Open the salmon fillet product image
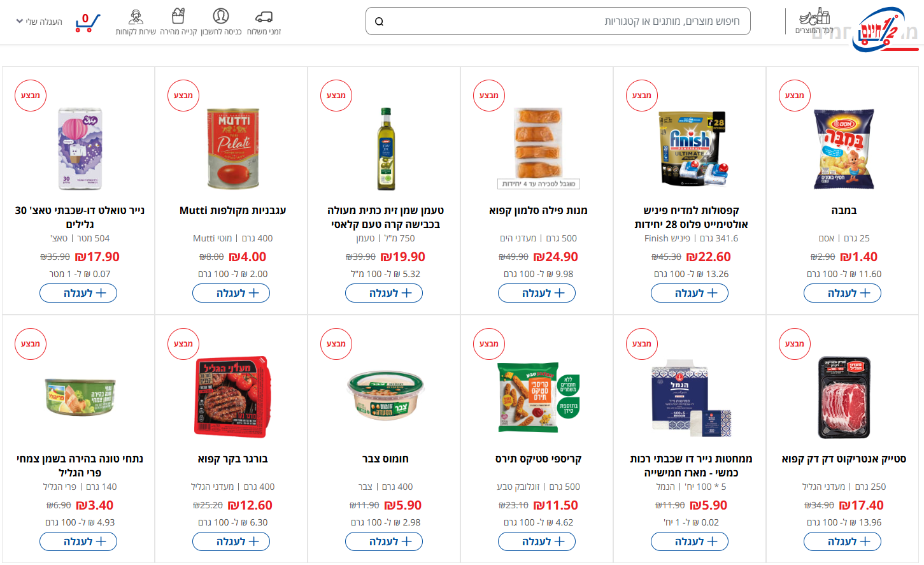Screen dimensions: 924x565 pos(538,147)
